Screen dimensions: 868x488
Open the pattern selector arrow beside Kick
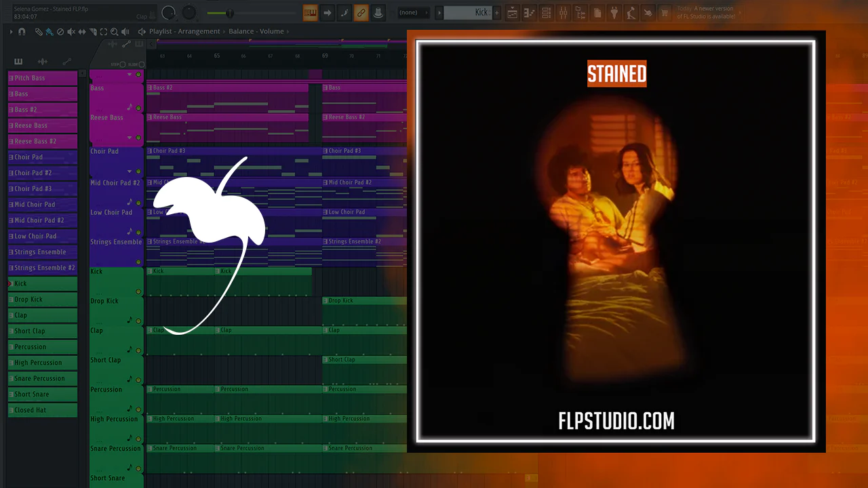coord(439,13)
